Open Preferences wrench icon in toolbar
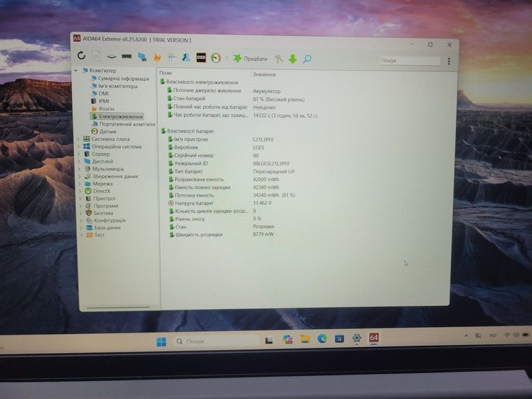Screen dimensions: 532x399 [278, 59]
